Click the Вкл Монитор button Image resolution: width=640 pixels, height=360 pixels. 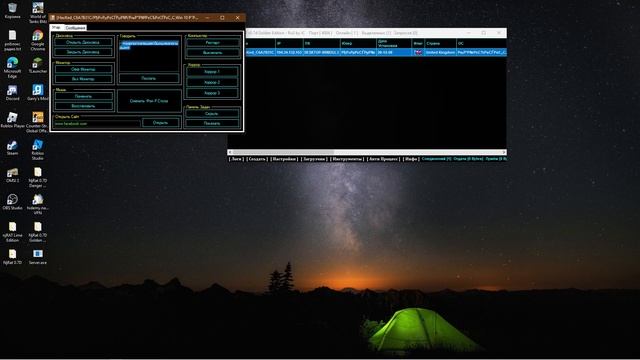point(83,79)
